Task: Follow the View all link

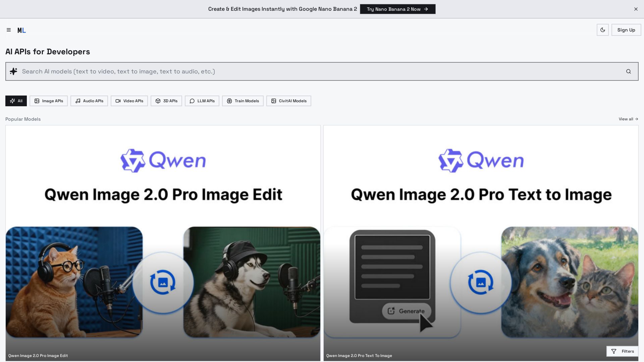Action: (628, 119)
